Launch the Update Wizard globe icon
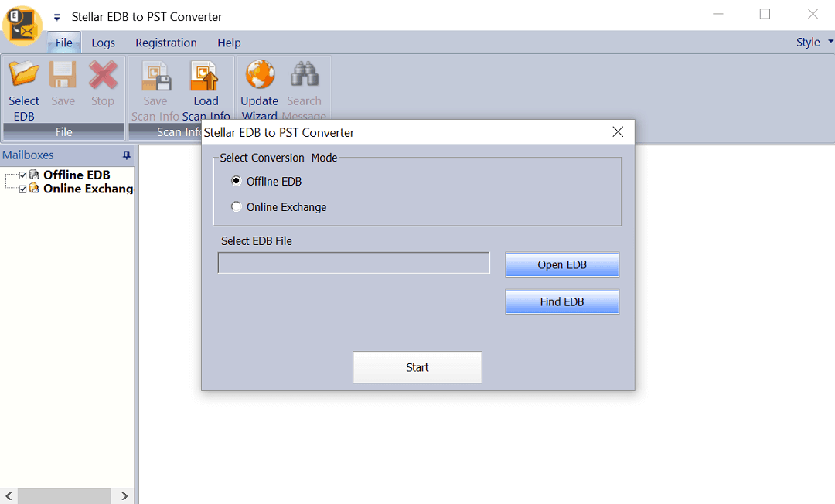This screenshot has height=504, width=835. point(260,74)
